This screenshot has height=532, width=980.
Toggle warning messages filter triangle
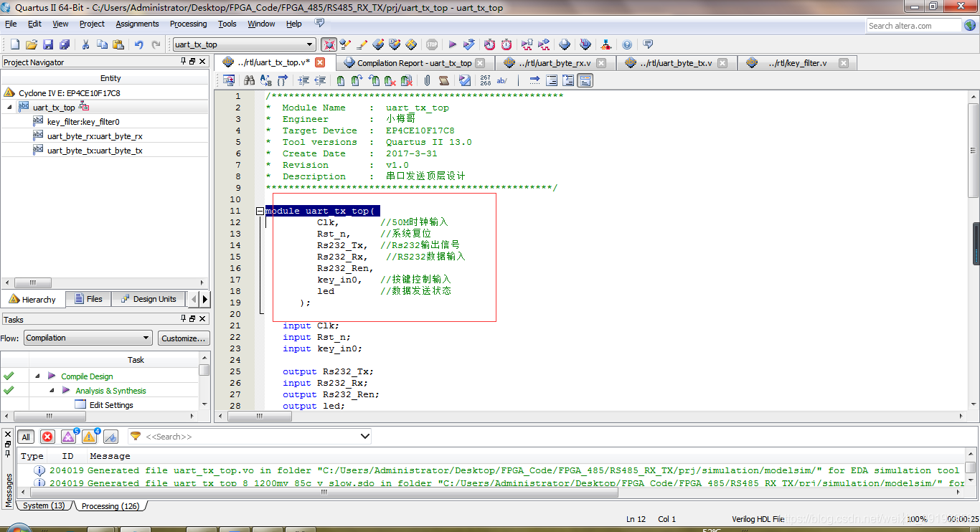pos(90,436)
